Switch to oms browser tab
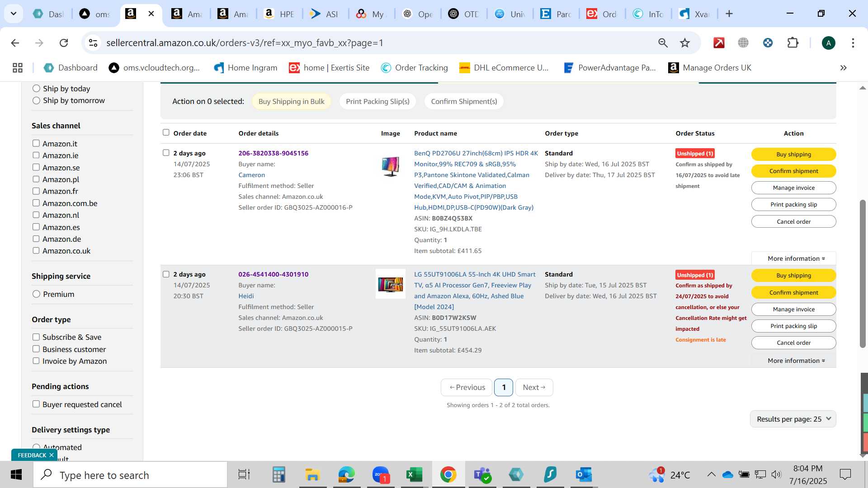The image size is (868, 488). point(95,14)
